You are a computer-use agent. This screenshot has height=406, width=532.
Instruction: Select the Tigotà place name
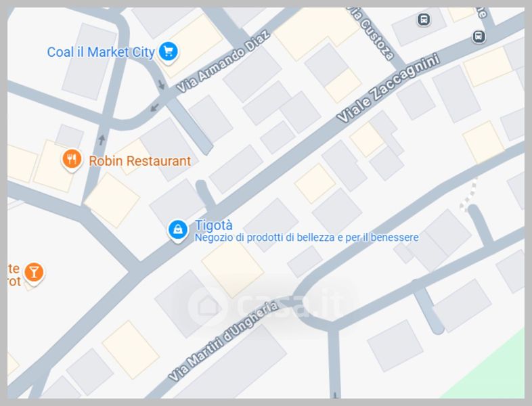click(x=214, y=225)
